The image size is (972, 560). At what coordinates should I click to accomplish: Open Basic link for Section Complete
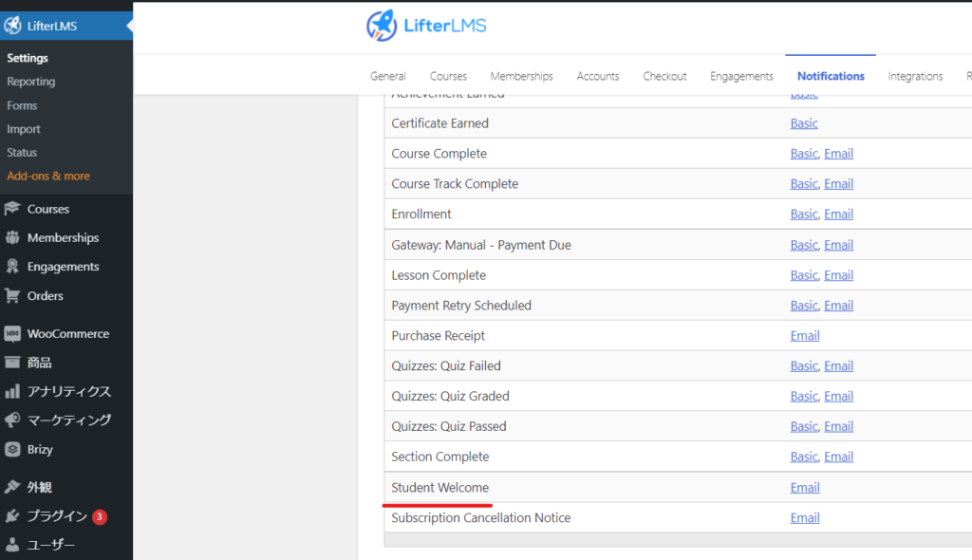click(x=804, y=457)
